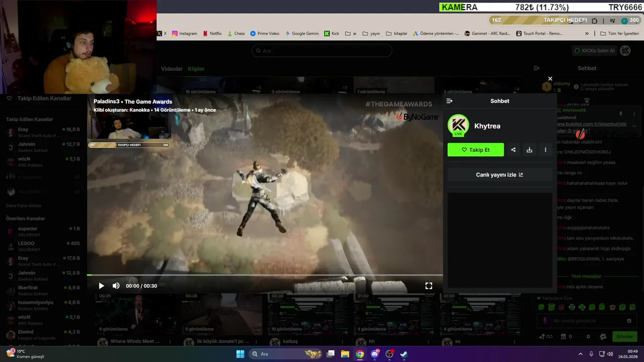Open the yayın bookmarks folder

(x=371, y=34)
